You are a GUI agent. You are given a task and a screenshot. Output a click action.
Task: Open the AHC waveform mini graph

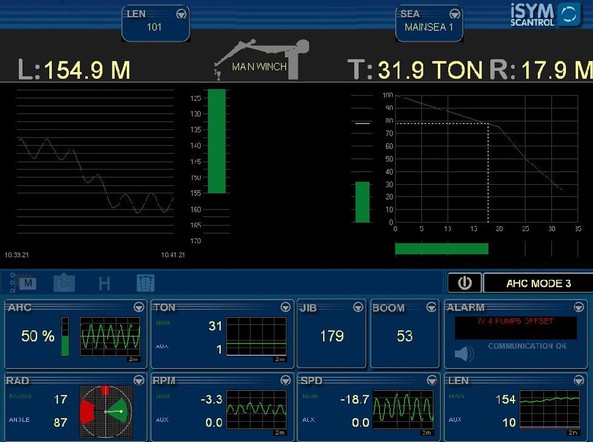(x=110, y=337)
